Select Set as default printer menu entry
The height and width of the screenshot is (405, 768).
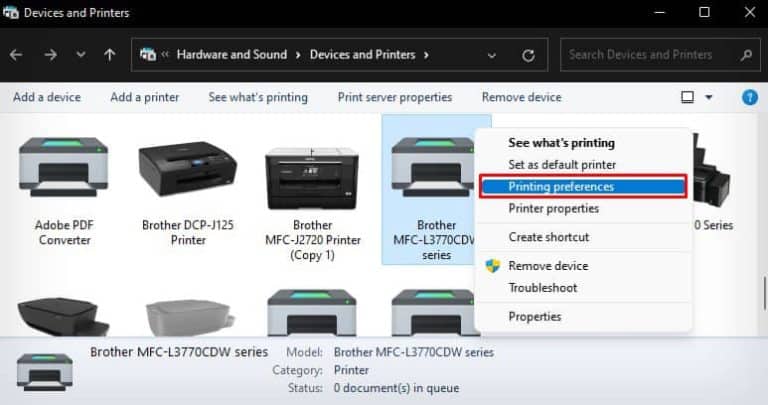(561, 164)
